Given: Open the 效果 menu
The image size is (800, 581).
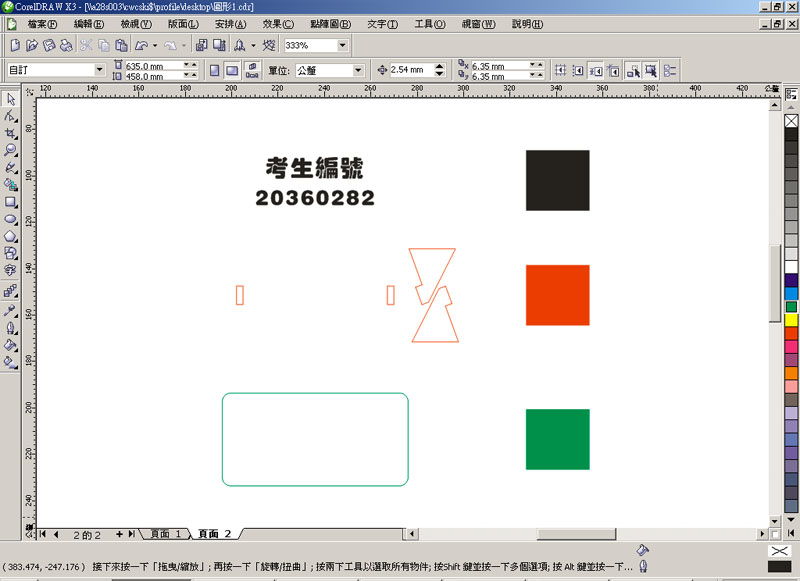Looking at the screenshot, I should coord(278,23).
